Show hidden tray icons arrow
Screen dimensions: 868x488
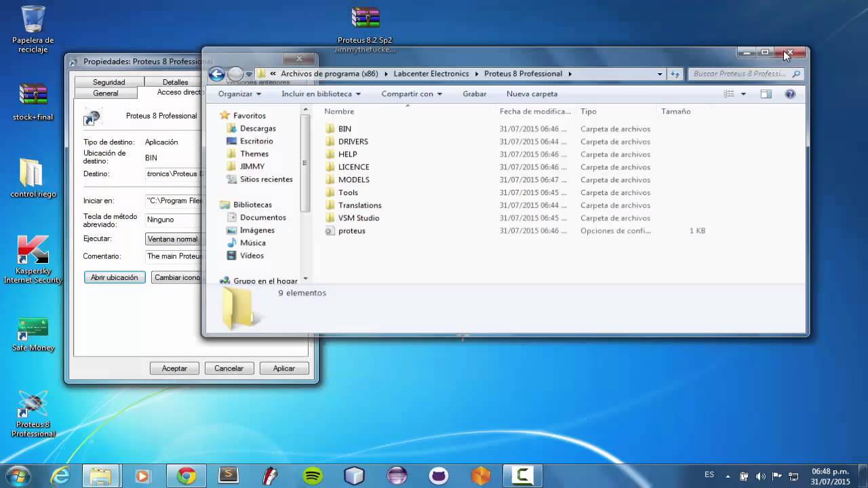(x=728, y=476)
